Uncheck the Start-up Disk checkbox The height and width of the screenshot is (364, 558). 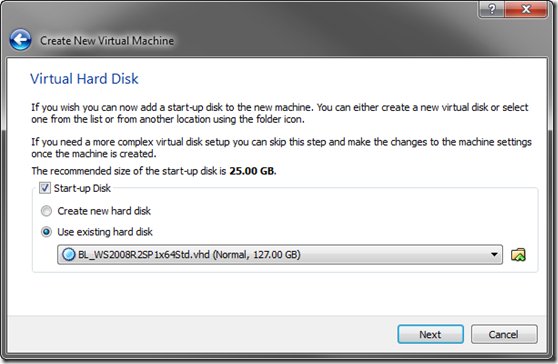pos(45,188)
